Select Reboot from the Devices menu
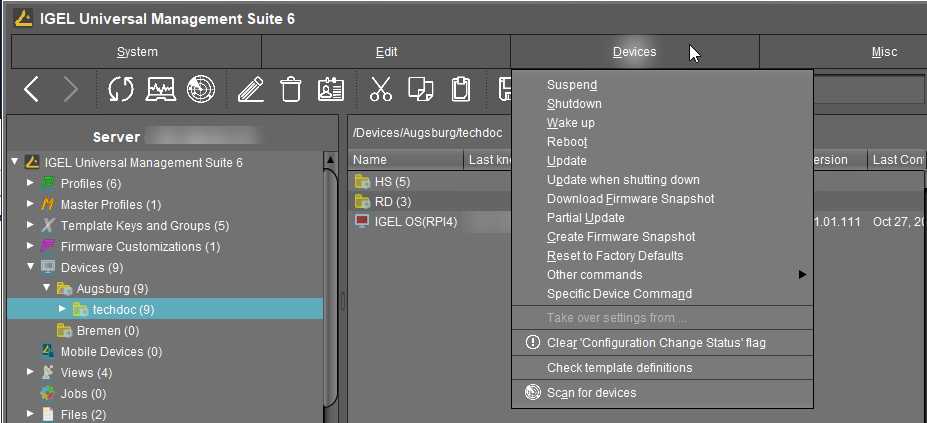927x423 pixels. click(x=567, y=142)
